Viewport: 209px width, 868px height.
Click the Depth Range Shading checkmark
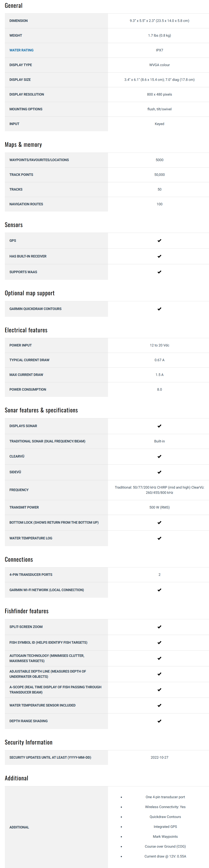click(159, 721)
